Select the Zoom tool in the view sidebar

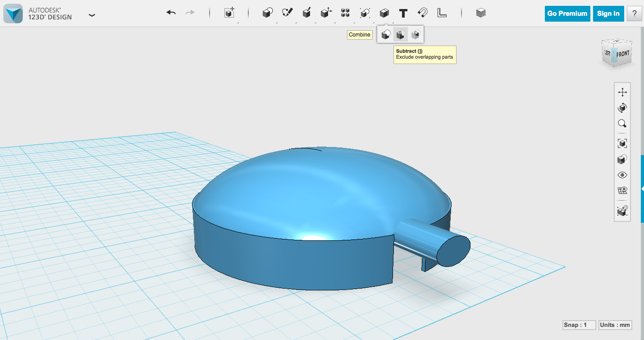(622, 124)
